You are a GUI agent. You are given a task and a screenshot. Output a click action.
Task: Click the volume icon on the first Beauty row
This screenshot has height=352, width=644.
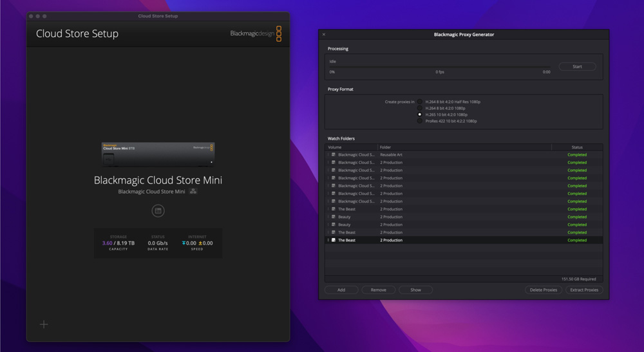(333, 217)
